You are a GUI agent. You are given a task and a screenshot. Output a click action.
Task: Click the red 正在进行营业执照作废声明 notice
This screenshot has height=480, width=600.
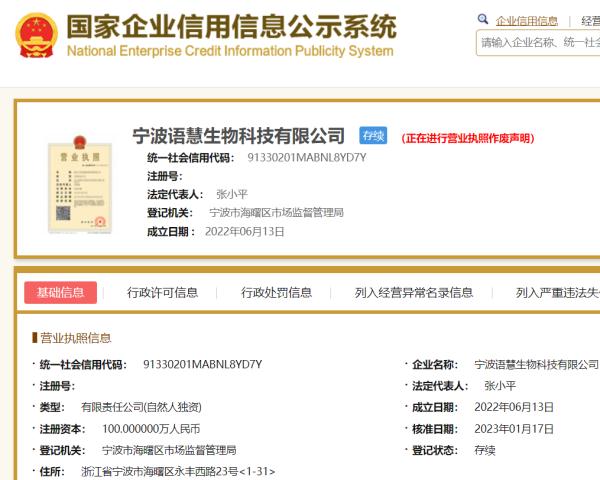[468, 138]
